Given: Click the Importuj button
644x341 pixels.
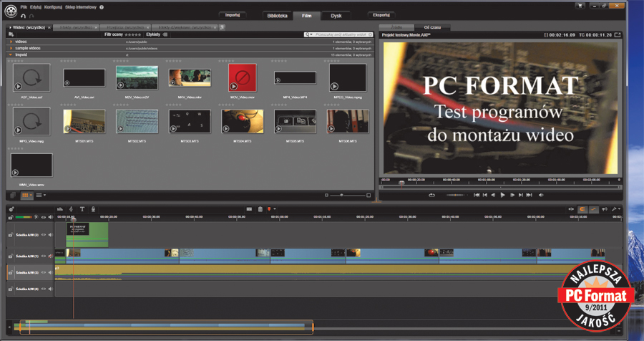Looking at the screenshot, I should (232, 14).
